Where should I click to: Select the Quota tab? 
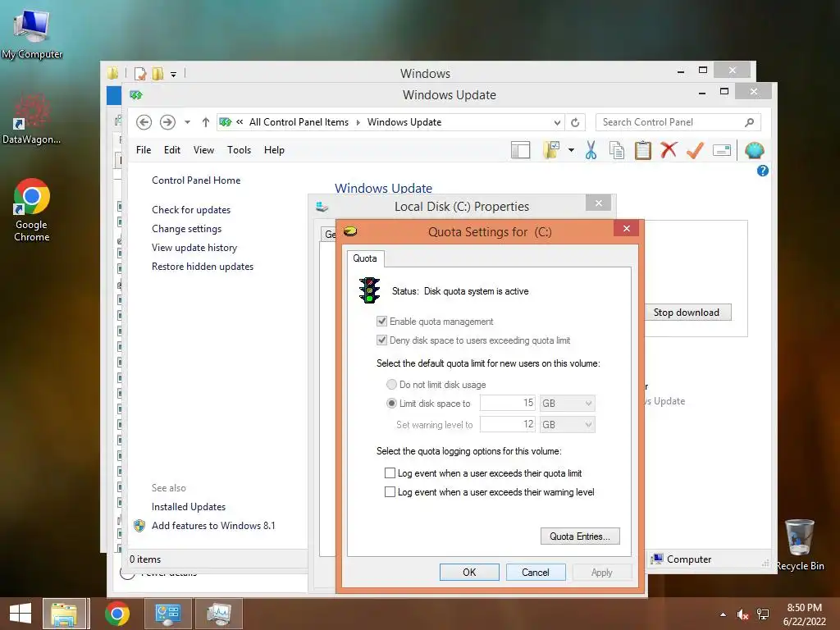[x=365, y=258]
